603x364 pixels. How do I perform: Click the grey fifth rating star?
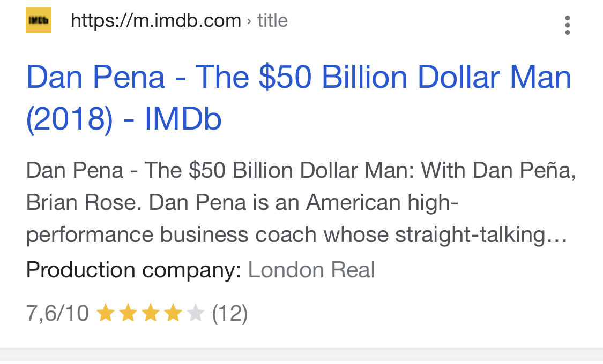(195, 313)
